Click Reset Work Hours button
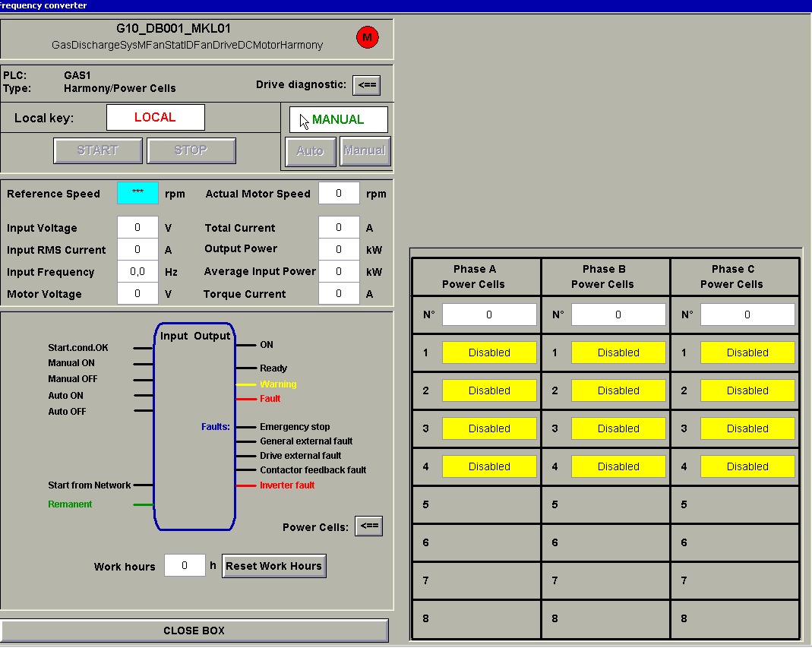Image resolution: width=812 pixels, height=648 pixels. tap(273, 566)
